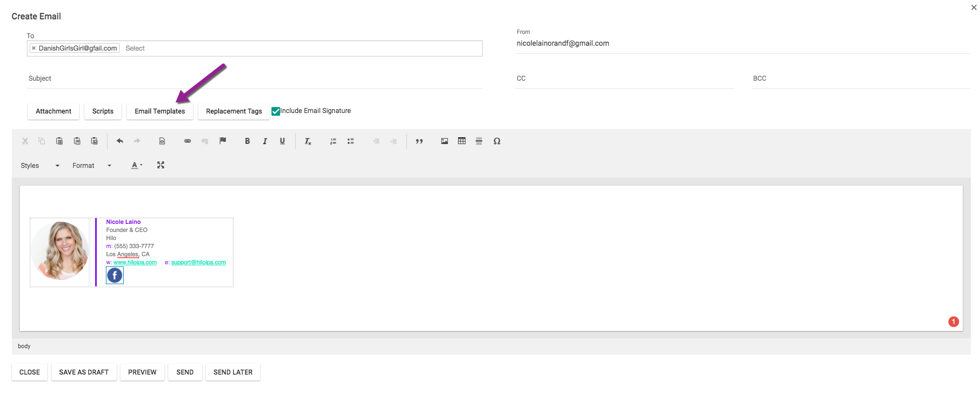Remove the DanishGirlsGirl@gfail.com recipient tag
The width and height of the screenshot is (980, 402).
tap(34, 48)
